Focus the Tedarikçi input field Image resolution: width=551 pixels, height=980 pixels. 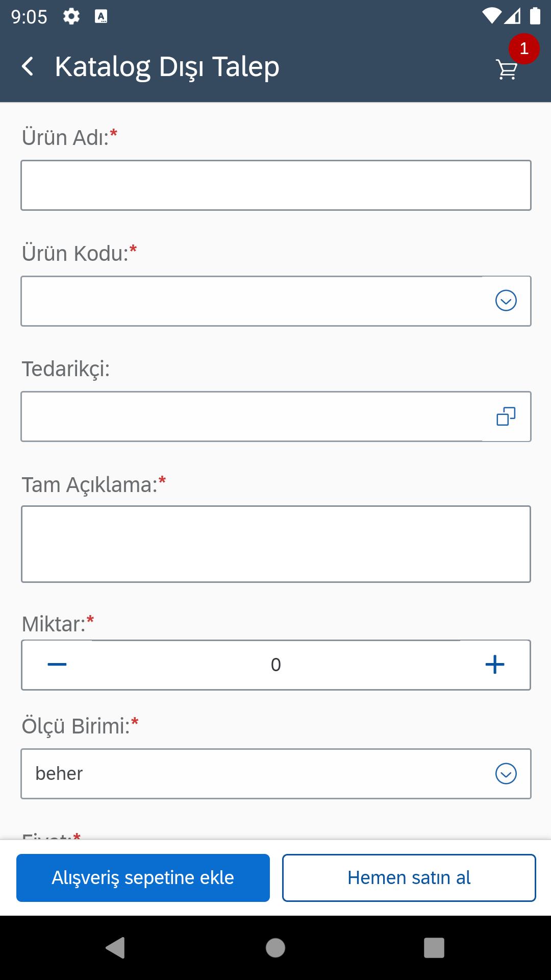click(252, 416)
